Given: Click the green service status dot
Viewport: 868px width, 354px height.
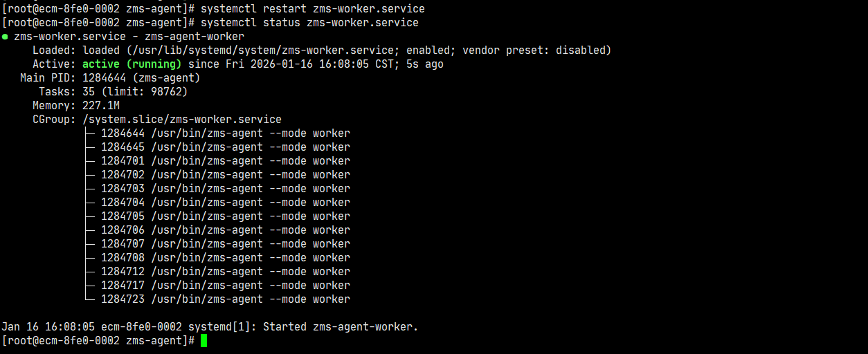Looking at the screenshot, I should click(x=6, y=37).
